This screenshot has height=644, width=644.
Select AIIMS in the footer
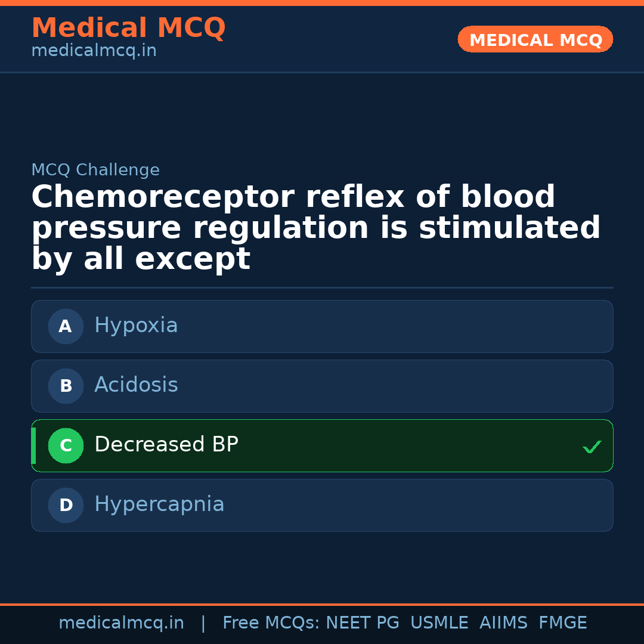(x=503, y=623)
